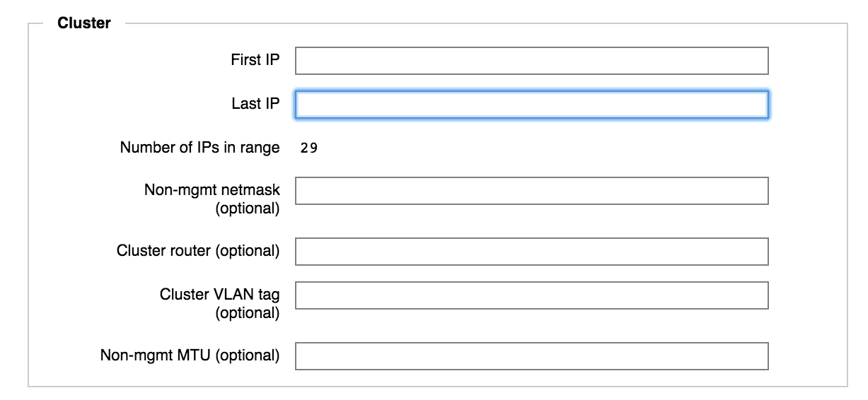The image size is (868, 400).
Task: Click "(optional)" beneath Cluster VLAN tag label
Action: (248, 313)
